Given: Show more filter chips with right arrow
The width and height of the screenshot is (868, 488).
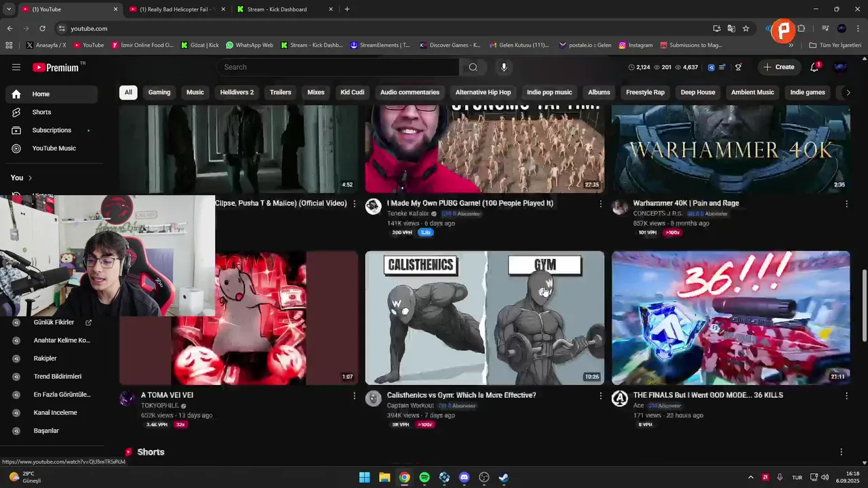Looking at the screenshot, I should (x=847, y=92).
